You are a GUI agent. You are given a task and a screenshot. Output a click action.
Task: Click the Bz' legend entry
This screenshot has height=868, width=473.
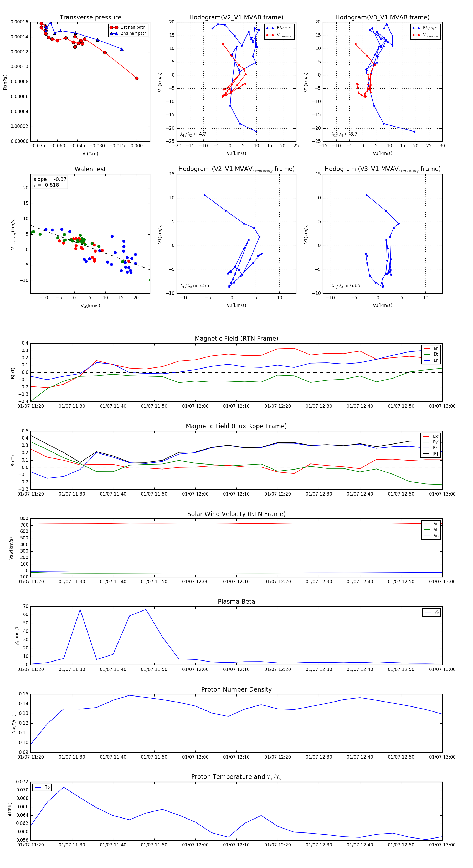click(431, 448)
